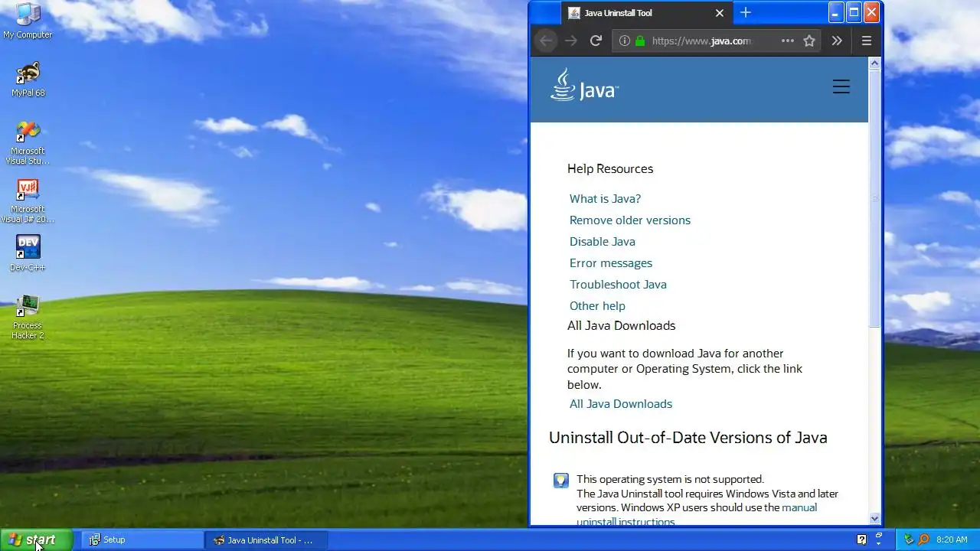
Task: Open the Other help link
Action: tap(597, 305)
